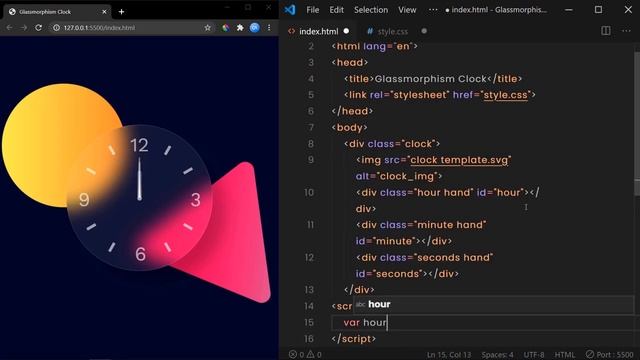Close the Glassmorphism Clock browser tab

(x=104, y=12)
